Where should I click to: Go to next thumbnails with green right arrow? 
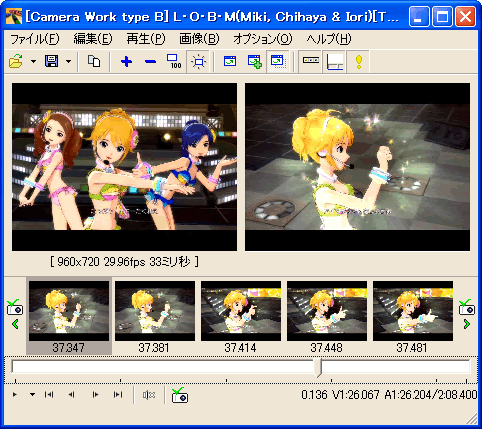(467, 324)
